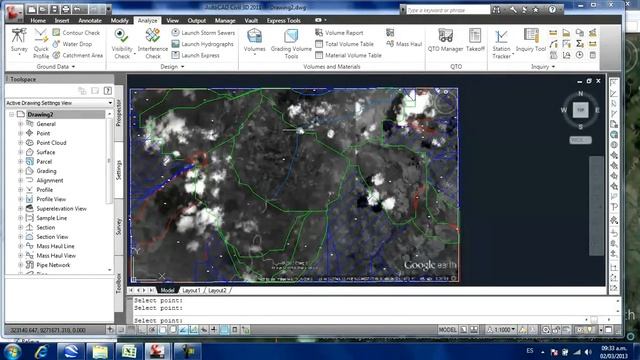This screenshot has height=360, width=640.
Task: Switch to the Annotate ribbon tab
Action: tap(90, 20)
